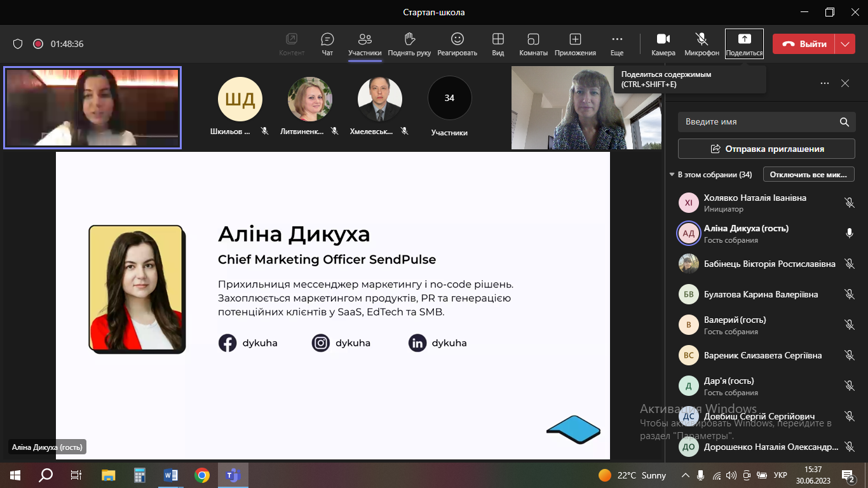Collapse the 'В этом собрании (34)' section
Screen dimensions: 868x488
(672, 175)
